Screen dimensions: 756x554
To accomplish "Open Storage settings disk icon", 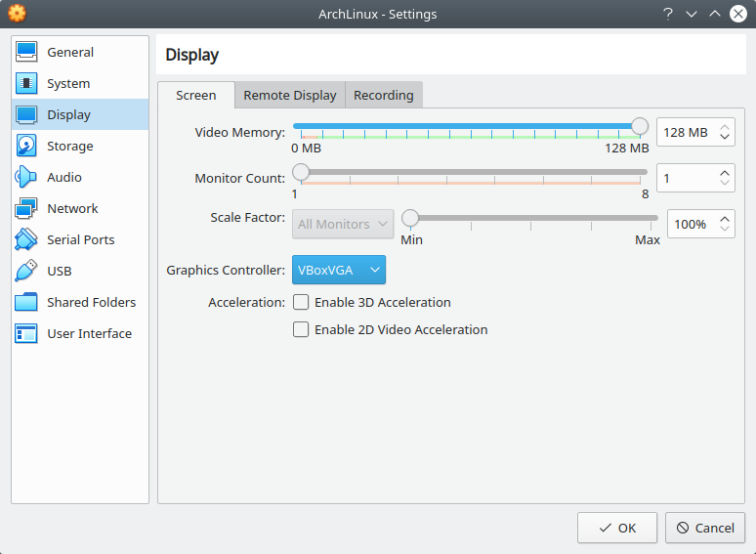I will click(26, 146).
